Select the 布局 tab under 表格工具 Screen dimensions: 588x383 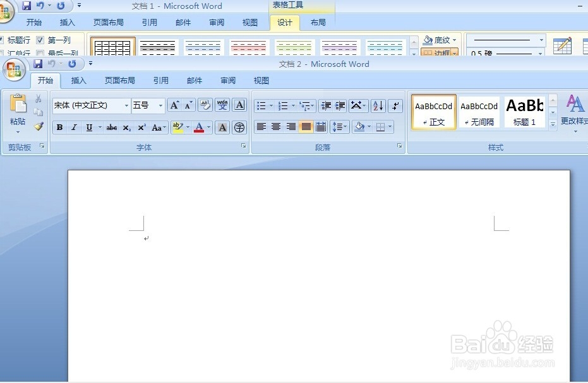coord(317,23)
